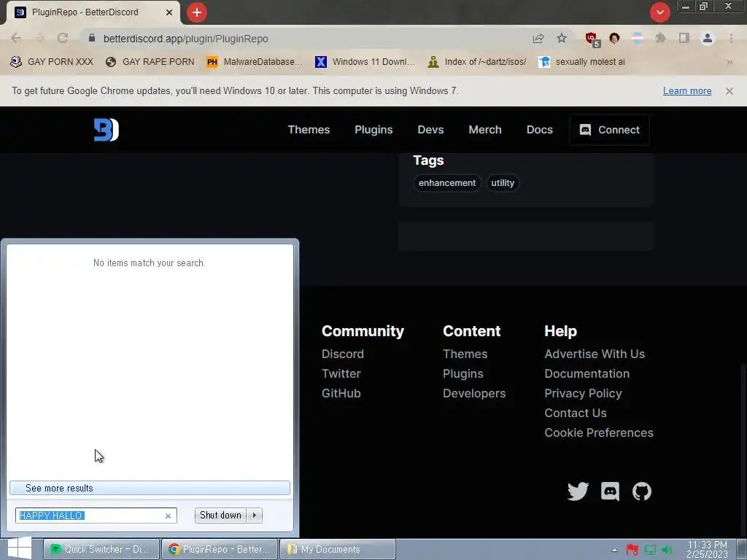Switch to Quick Switcher Discord taskbar item
This screenshot has width=747, height=560.
[101, 549]
